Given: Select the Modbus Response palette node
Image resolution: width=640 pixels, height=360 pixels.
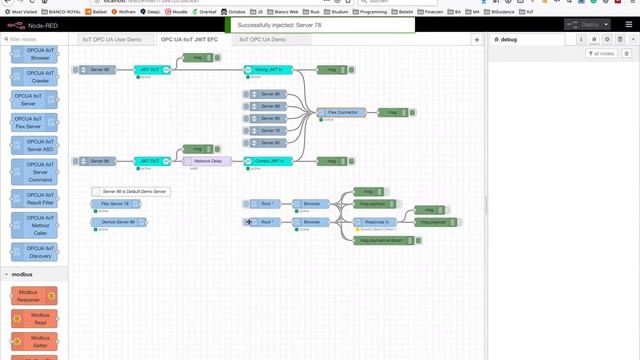Looking at the screenshot, I should pos(34,296).
